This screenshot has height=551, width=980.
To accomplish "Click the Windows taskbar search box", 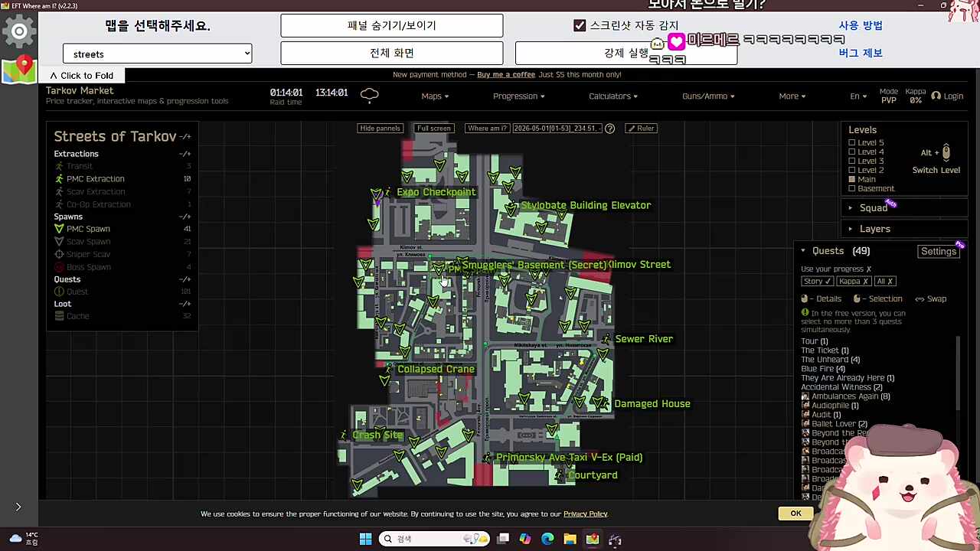I will point(434,539).
